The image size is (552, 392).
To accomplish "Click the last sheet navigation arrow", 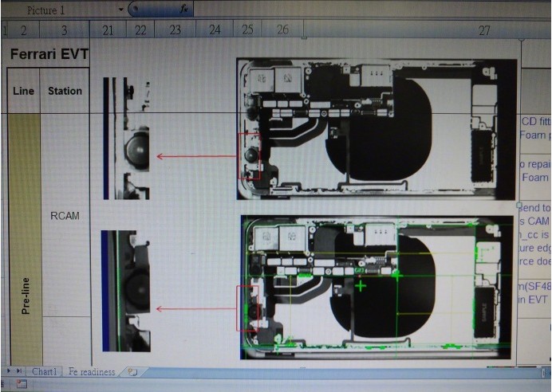I will (20, 372).
